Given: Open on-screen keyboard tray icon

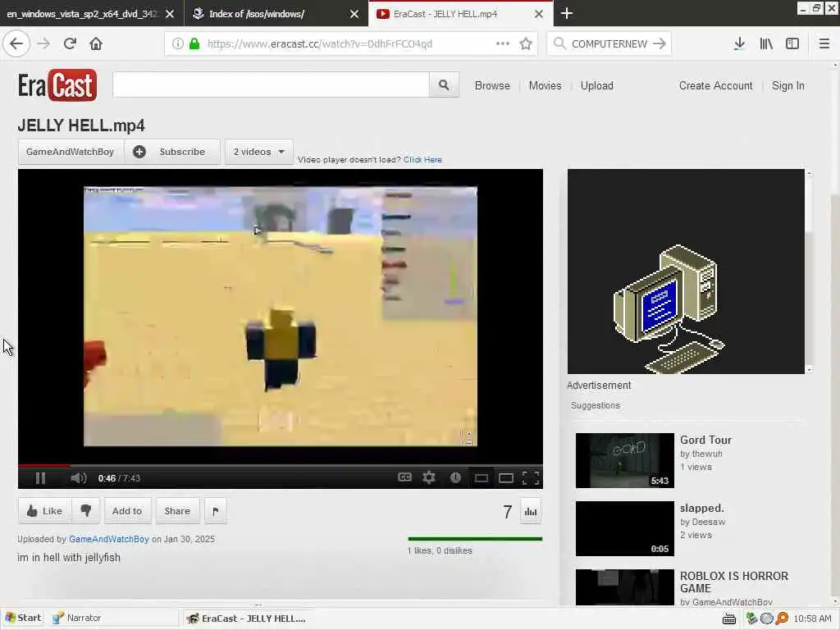Looking at the screenshot, I should tap(729, 619).
